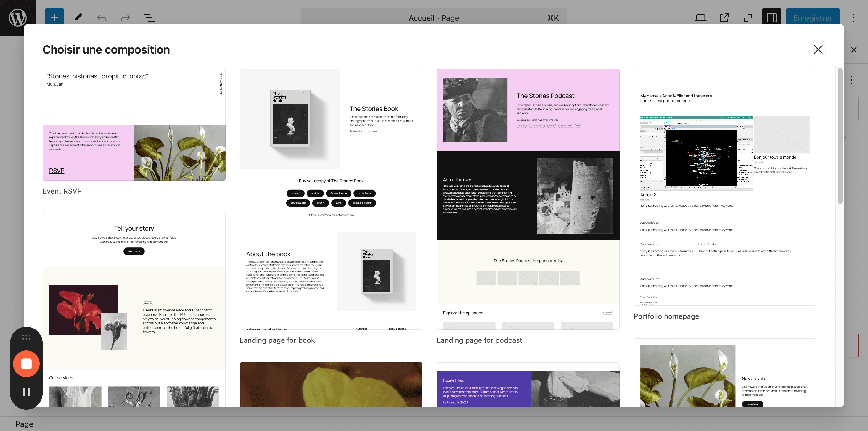
Task: Select the Lewis Hine purple pattern
Action: point(528,385)
